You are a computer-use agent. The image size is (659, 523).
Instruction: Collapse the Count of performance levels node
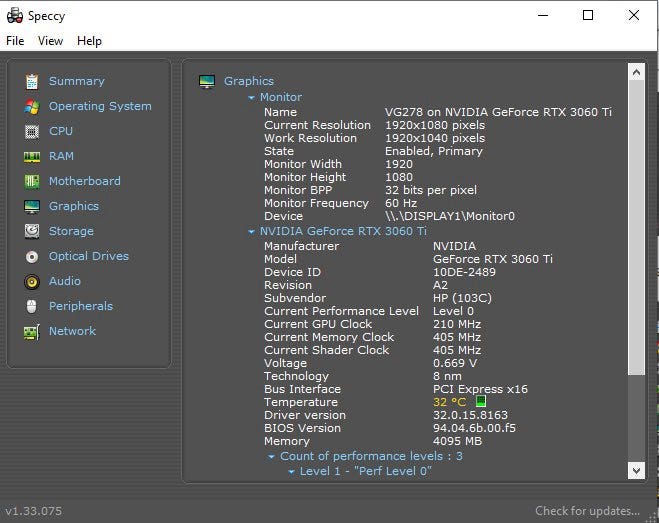point(271,457)
